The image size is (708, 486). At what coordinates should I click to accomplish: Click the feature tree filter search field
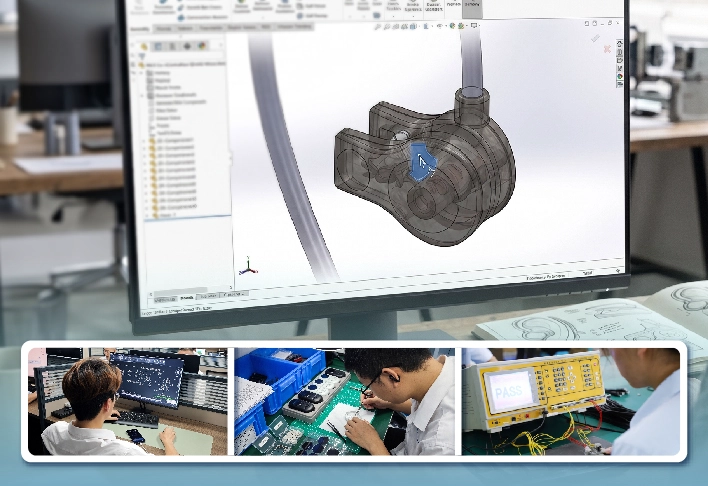(185, 56)
